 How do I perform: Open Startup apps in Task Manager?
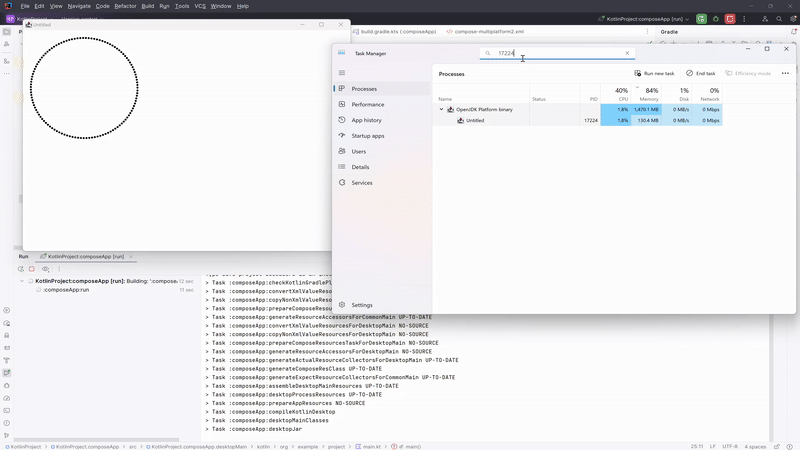tap(382, 136)
